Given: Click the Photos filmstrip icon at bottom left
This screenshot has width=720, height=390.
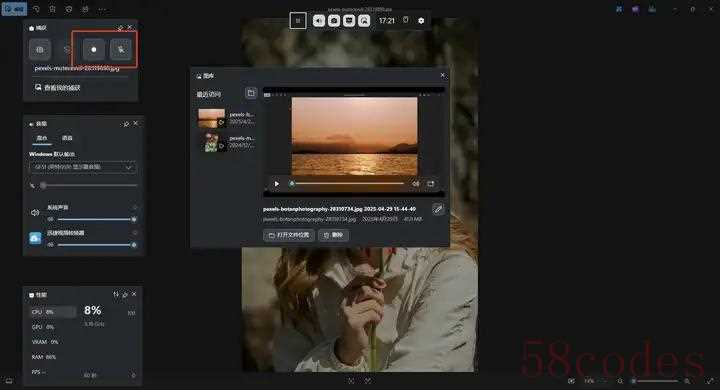Looking at the screenshot, I should point(9,381).
